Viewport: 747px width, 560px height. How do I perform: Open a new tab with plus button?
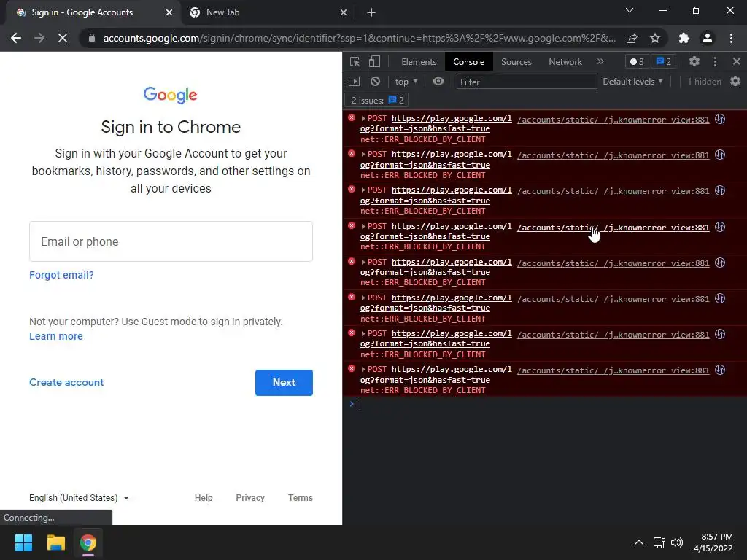coord(371,12)
